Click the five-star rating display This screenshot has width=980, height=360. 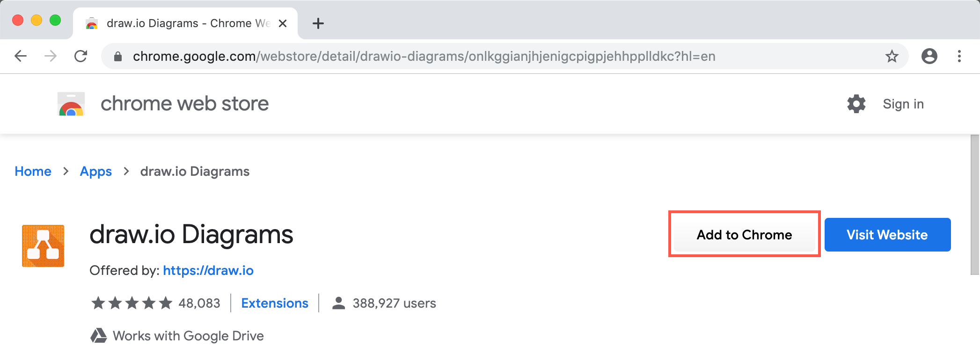click(131, 303)
